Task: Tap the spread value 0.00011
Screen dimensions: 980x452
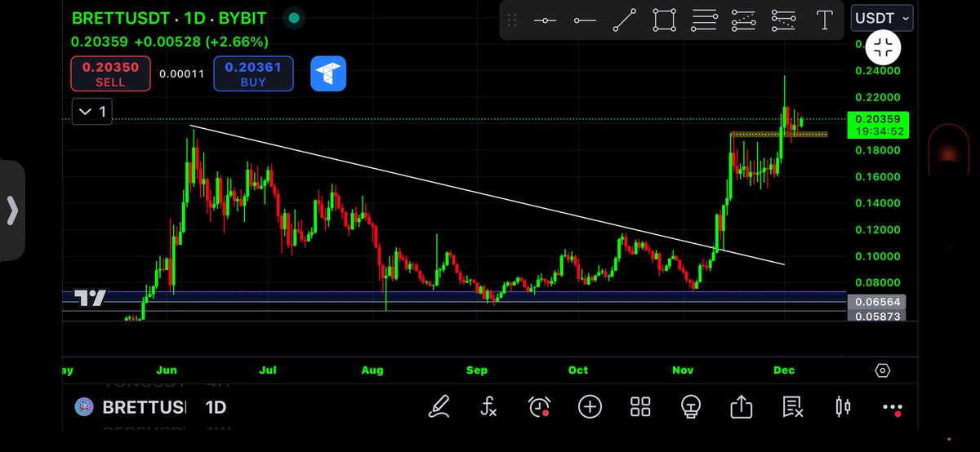Action: point(182,73)
